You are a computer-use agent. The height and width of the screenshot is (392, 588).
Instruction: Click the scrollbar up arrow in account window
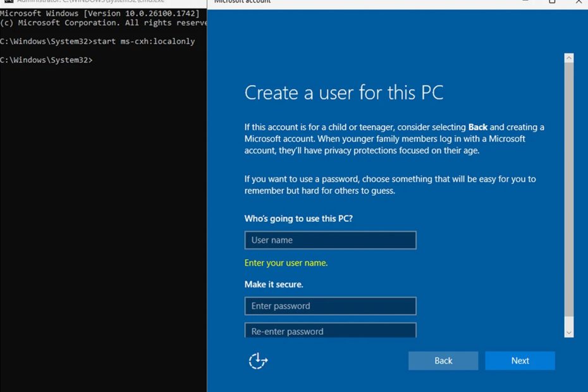(x=569, y=58)
